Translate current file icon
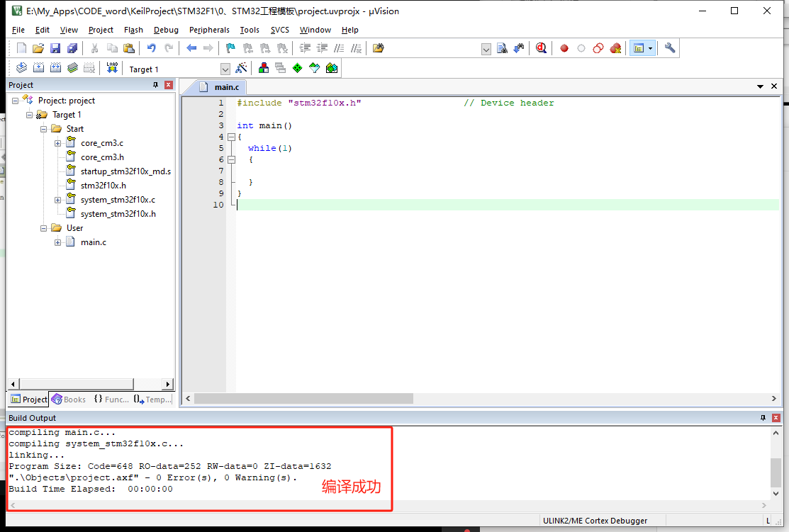789x532 pixels. pos(21,68)
